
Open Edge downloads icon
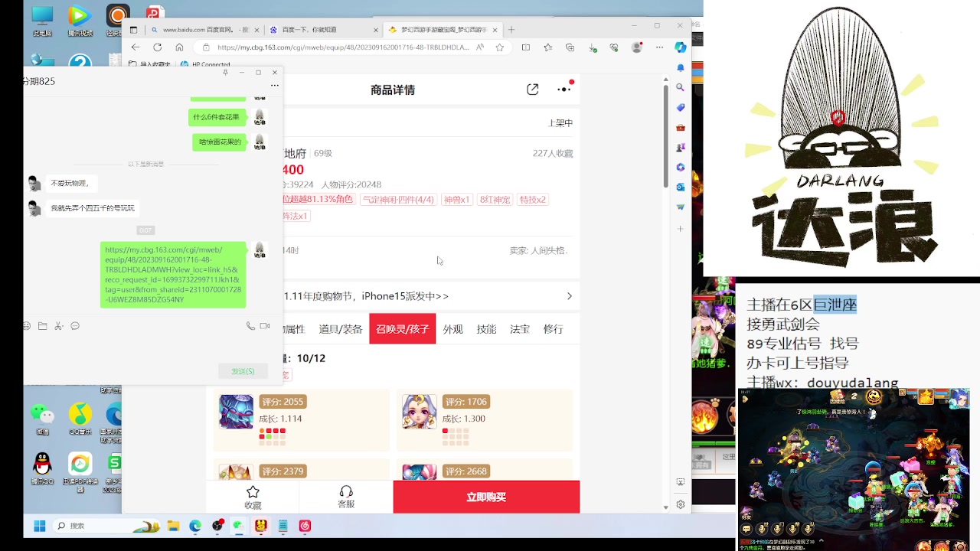(x=593, y=47)
